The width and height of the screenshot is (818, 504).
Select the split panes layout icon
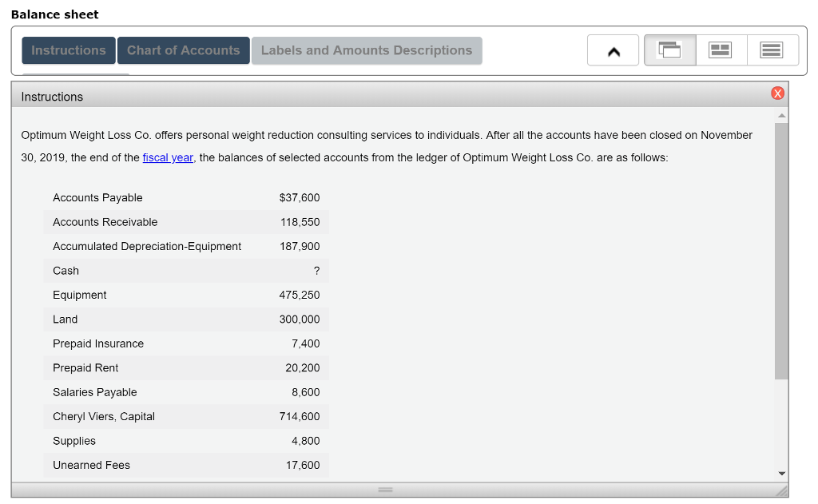click(x=721, y=50)
